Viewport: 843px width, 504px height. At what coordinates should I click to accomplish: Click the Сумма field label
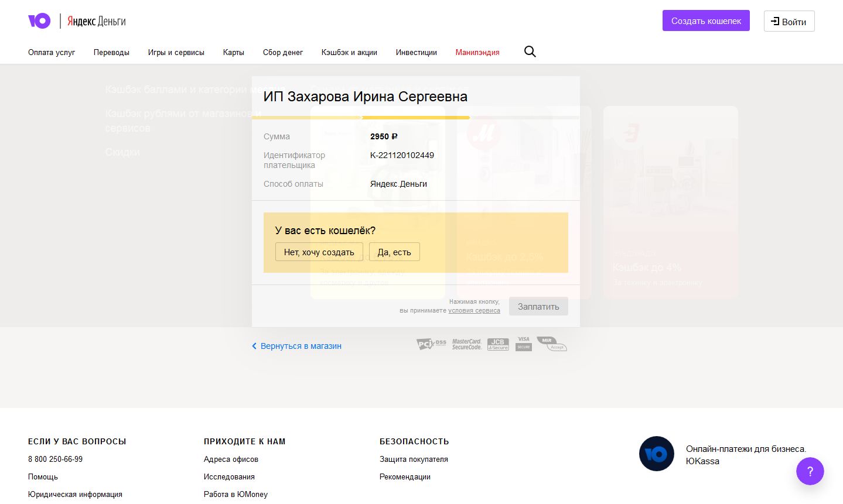pos(277,136)
